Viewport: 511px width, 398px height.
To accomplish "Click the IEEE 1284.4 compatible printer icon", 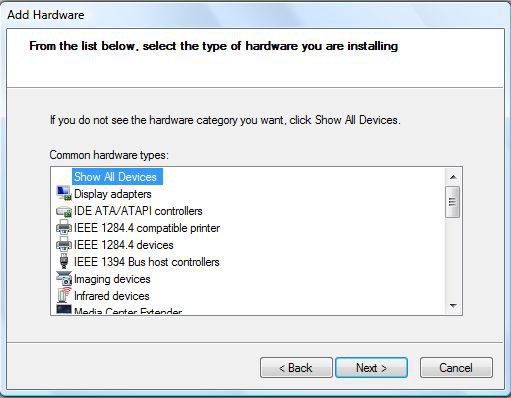I will 64,227.
